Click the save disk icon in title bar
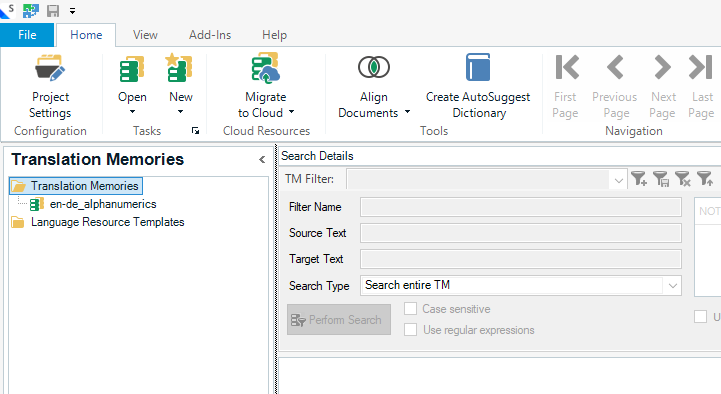721x394 pixels. (53, 11)
